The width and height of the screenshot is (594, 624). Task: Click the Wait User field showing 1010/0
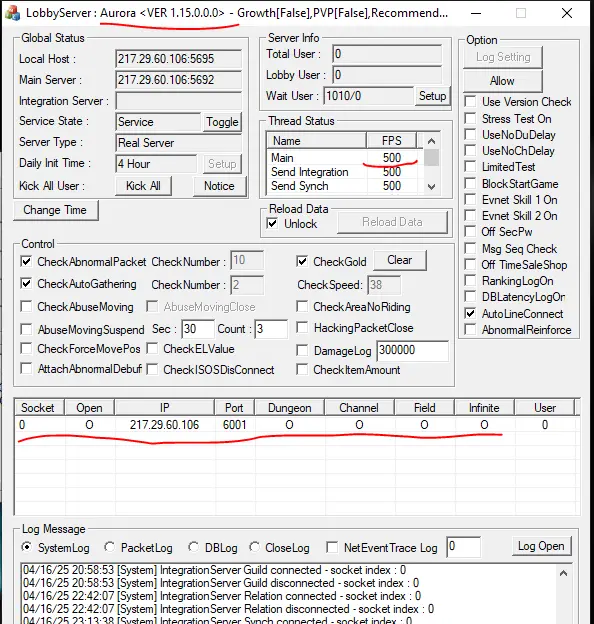coord(368,96)
